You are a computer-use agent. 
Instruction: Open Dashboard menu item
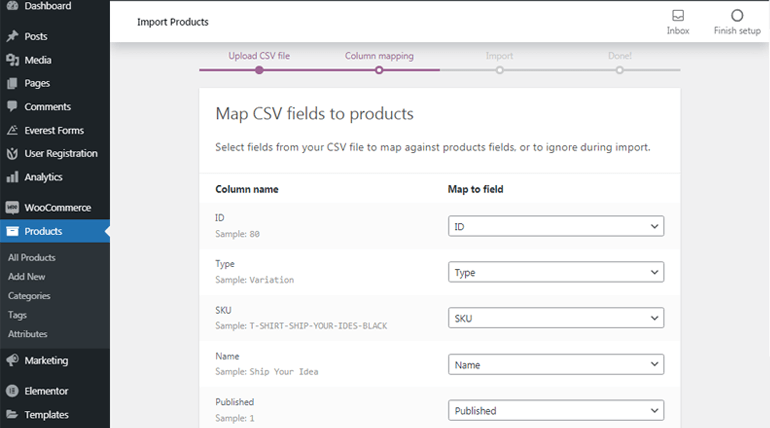tap(48, 6)
